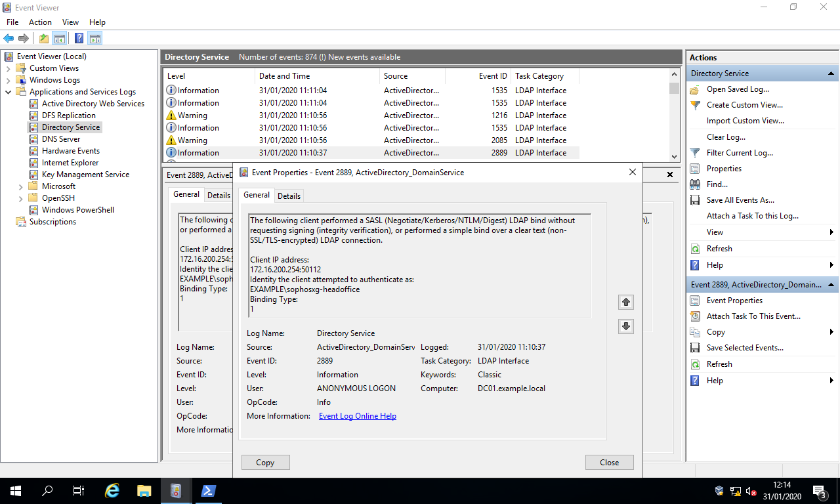Expand the Microsoft folder in the tree

click(20, 186)
